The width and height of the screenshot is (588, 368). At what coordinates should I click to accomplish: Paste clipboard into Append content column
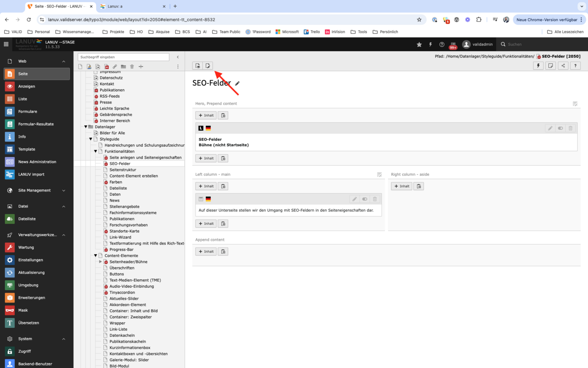click(223, 252)
